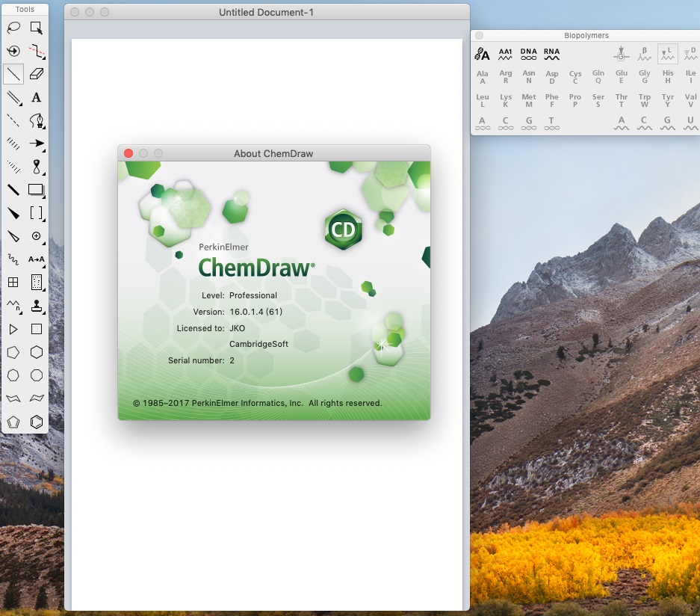This screenshot has width=700, height=616.
Task: Select the Acyclic Chain tool
Action: coord(13,305)
